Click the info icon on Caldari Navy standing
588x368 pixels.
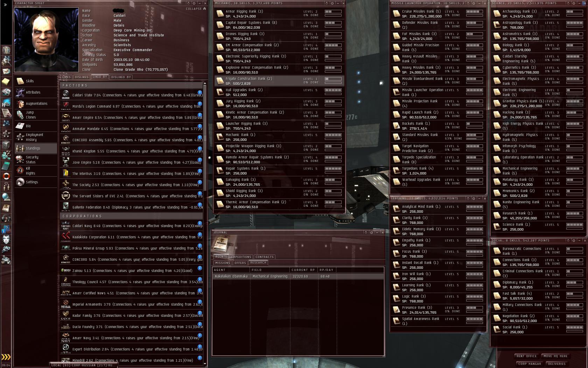[199, 224]
